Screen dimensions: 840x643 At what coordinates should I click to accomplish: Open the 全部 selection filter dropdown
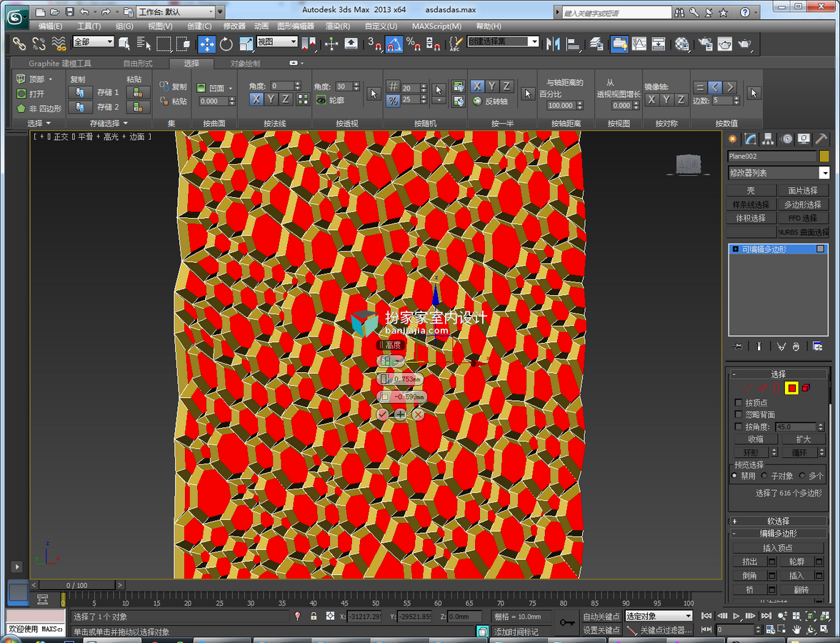tap(94, 41)
